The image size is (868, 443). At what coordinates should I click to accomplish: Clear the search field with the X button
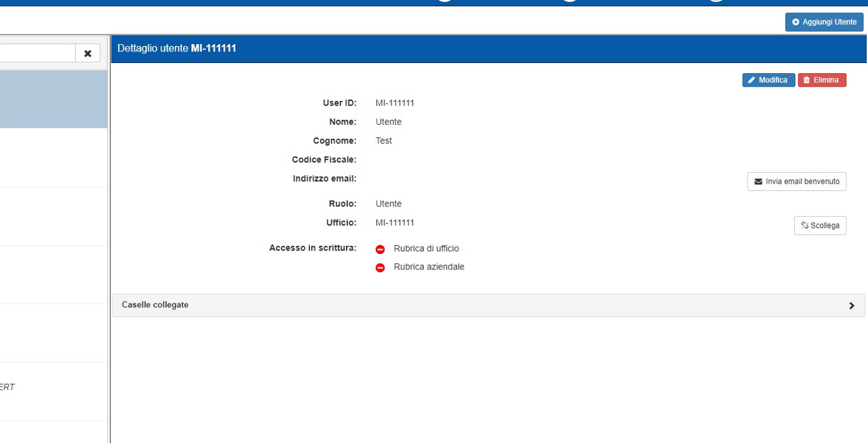tap(87, 54)
